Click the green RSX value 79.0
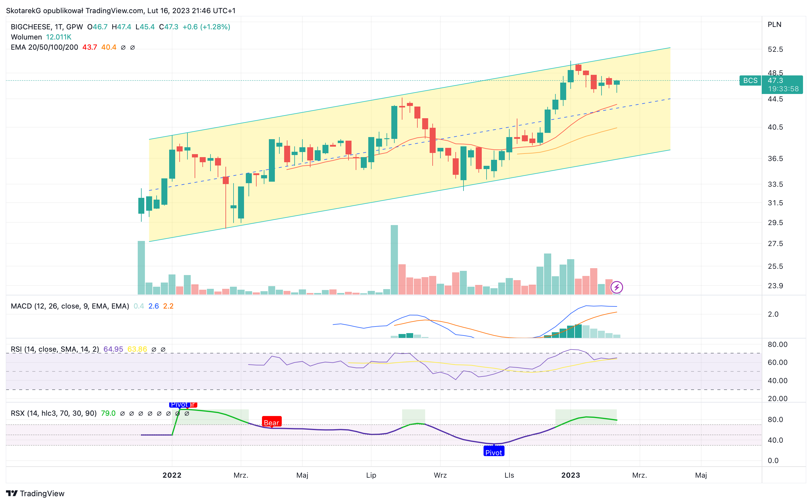Screen dimensions: 812x504 [108, 413]
